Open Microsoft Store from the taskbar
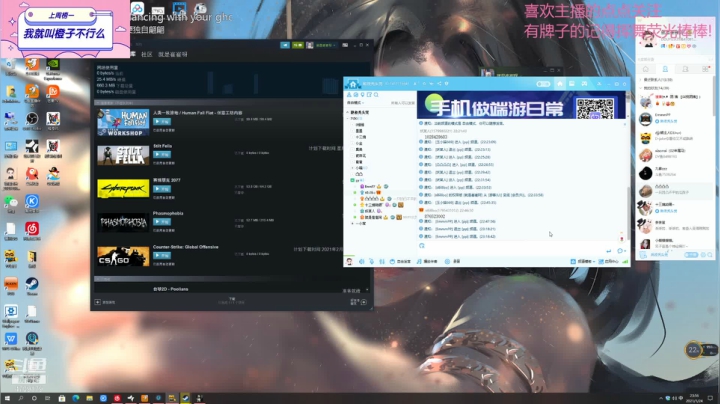 pos(62,398)
